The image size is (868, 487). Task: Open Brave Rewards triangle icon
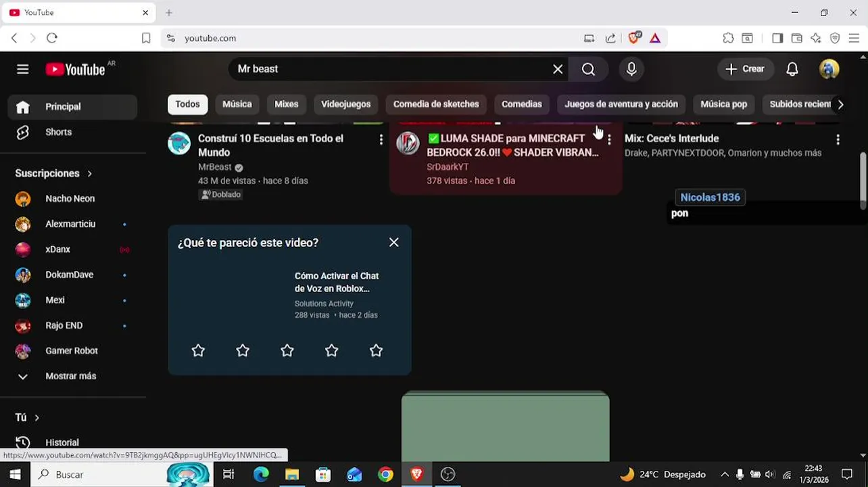[x=655, y=39]
